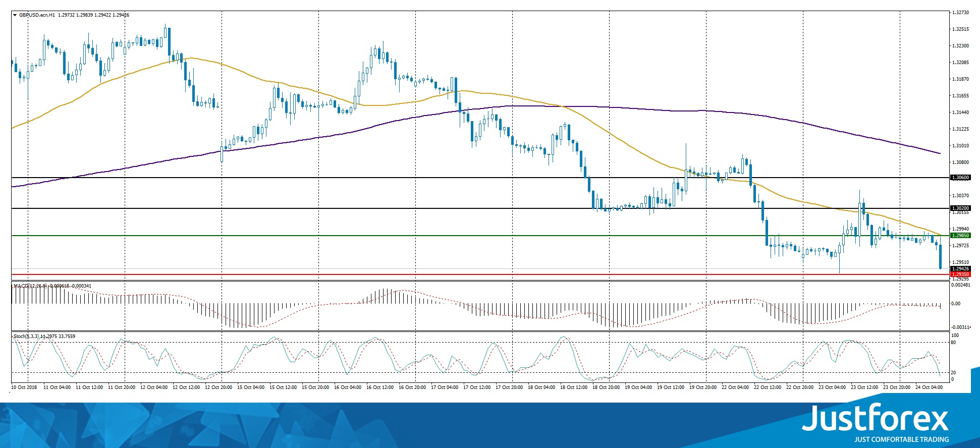980x448 pixels.
Task: Click the 1.31655 price axis label
Action: 960,96
